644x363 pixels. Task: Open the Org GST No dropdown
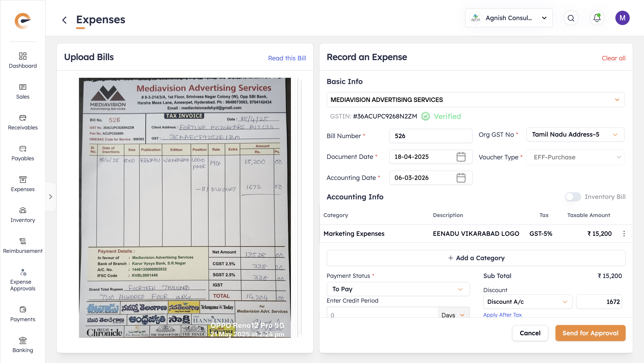(x=575, y=134)
